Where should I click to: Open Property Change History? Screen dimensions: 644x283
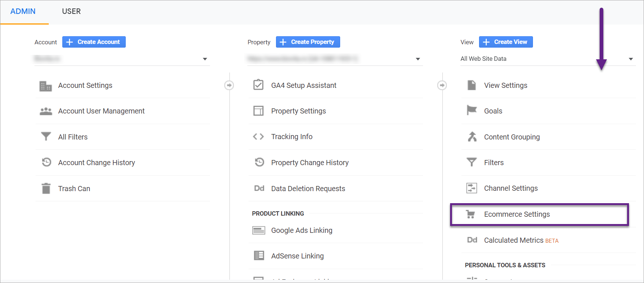(309, 163)
